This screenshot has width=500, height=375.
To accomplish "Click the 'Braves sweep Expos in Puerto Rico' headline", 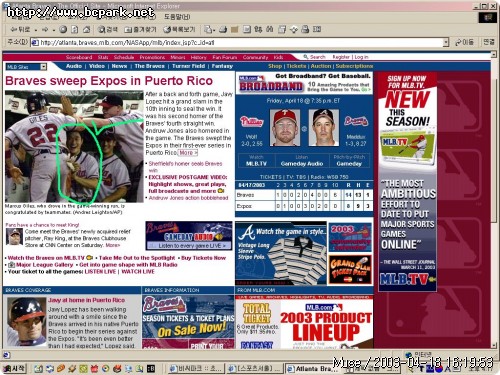I will click(109, 81).
